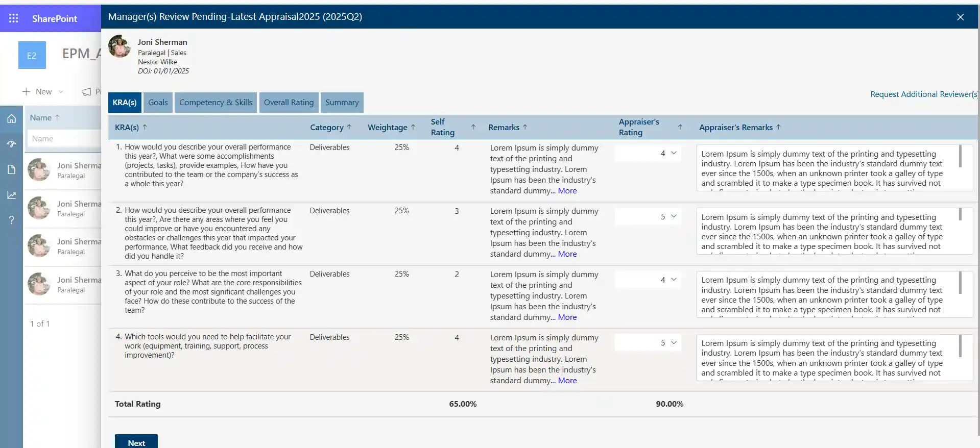Expand More link in question 3 remarks

[x=567, y=317]
